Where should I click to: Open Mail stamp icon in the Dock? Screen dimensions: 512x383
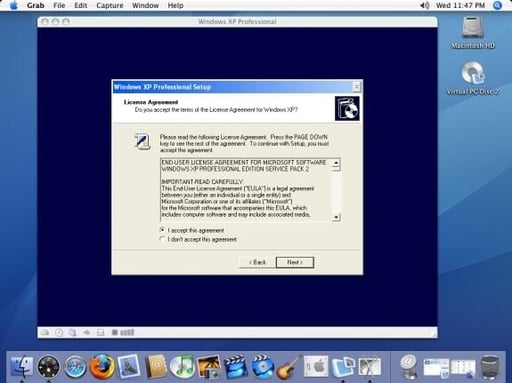pos(129,367)
